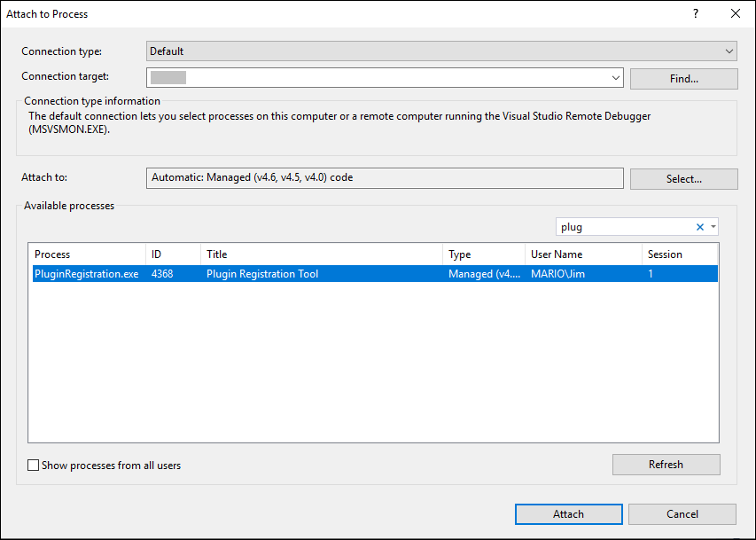Click the "Attach to" text field
756x540 pixels.
point(385,177)
